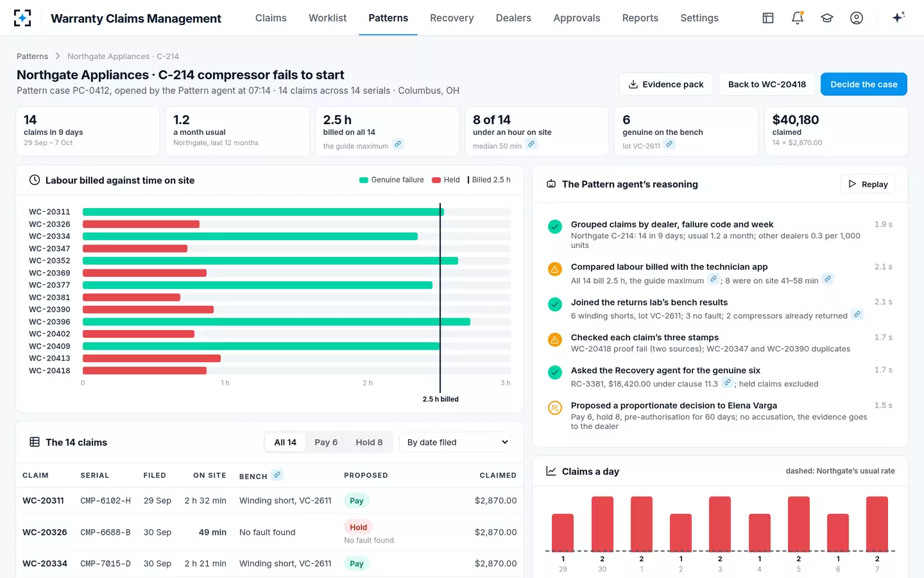Replay the Pattern agent's reasoning
The height and width of the screenshot is (578, 924).
pyautogui.click(x=868, y=184)
